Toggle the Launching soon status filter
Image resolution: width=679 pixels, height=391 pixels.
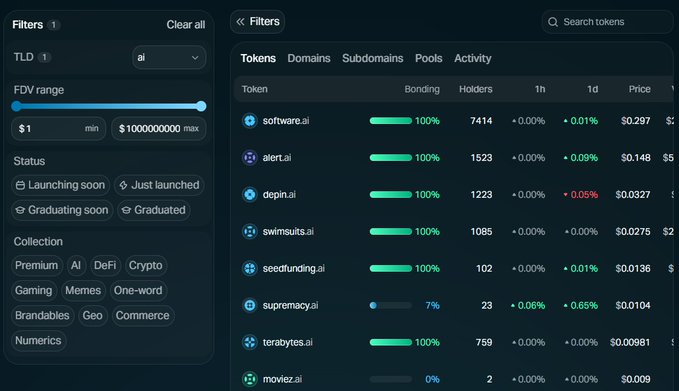[60, 185]
